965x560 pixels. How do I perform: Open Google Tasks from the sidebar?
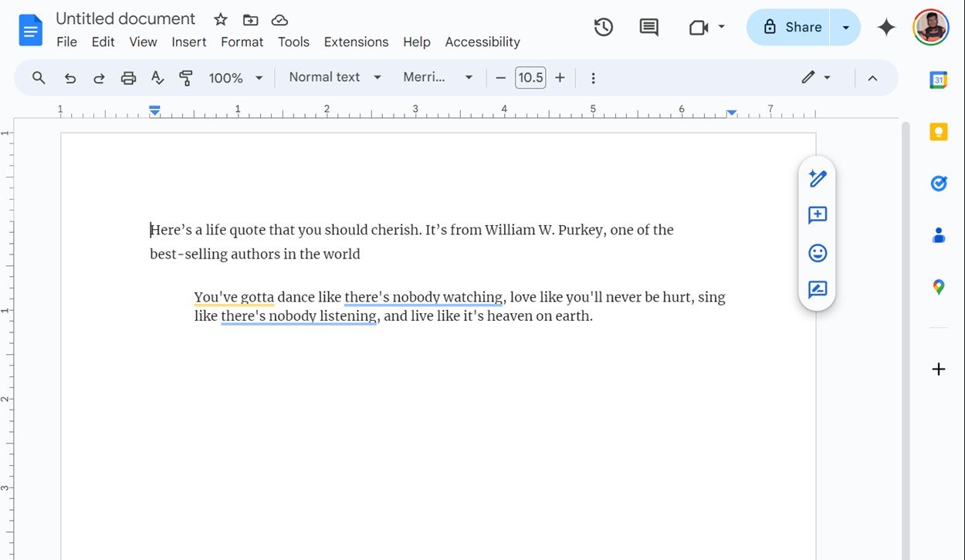pos(938,183)
